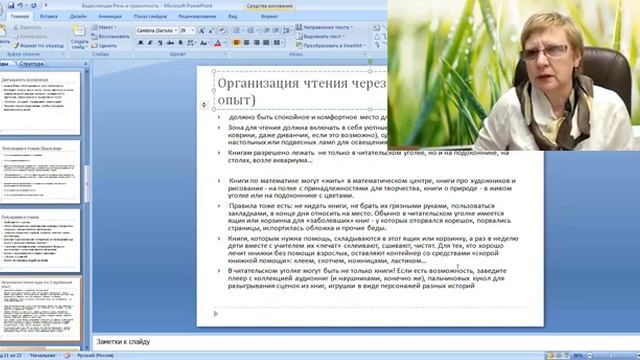Align text to the right
Image resolution: width=640 pixels, height=360 pixels.
point(256,43)
